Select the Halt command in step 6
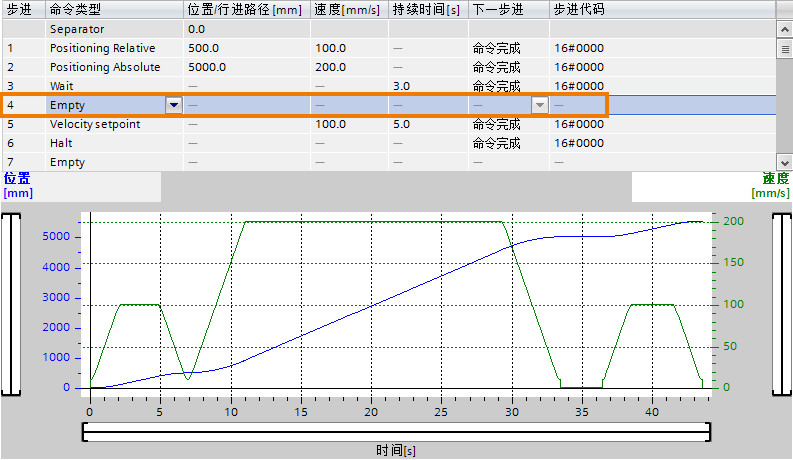The width and height of the screenshot is (793, 460). (x=61, y=144)
